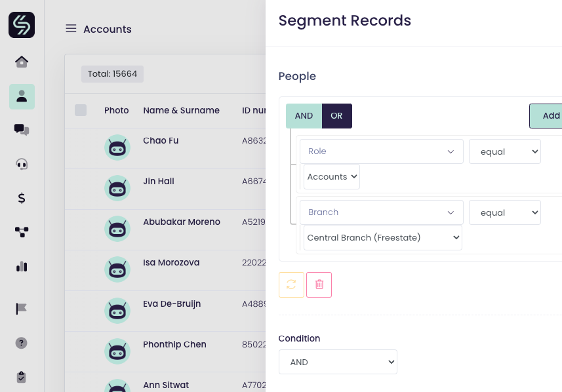
Task: Click Chao Fu's avatar photo
Action: point(117,147)
